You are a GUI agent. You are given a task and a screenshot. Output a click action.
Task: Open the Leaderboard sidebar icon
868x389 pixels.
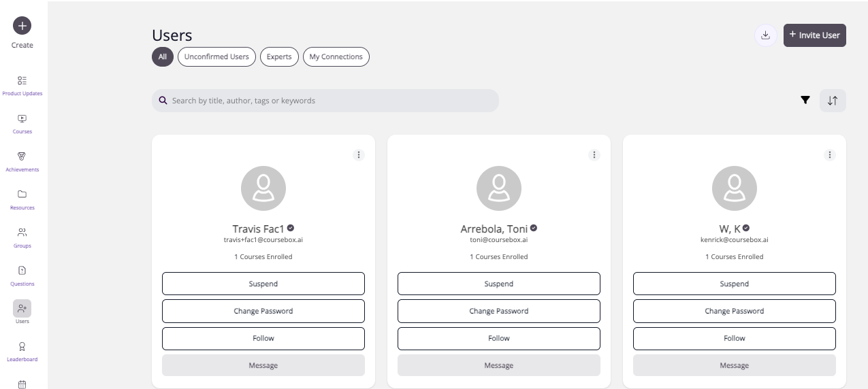click(22, 346)
